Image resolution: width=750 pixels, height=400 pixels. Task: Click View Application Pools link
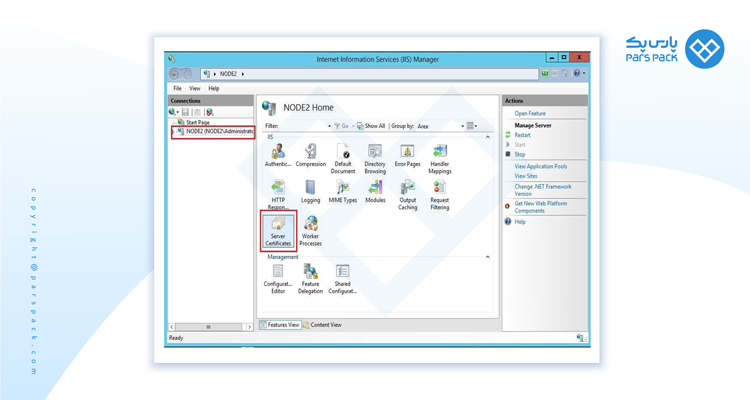click(540, 167)
